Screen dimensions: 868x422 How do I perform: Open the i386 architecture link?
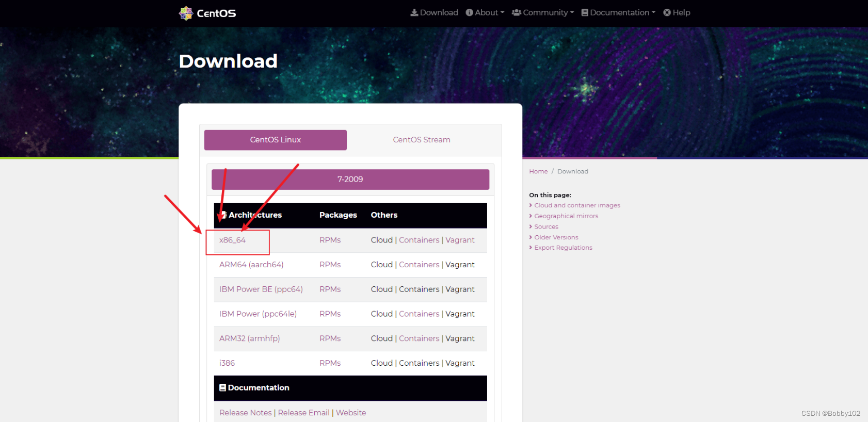pos(227,363)
